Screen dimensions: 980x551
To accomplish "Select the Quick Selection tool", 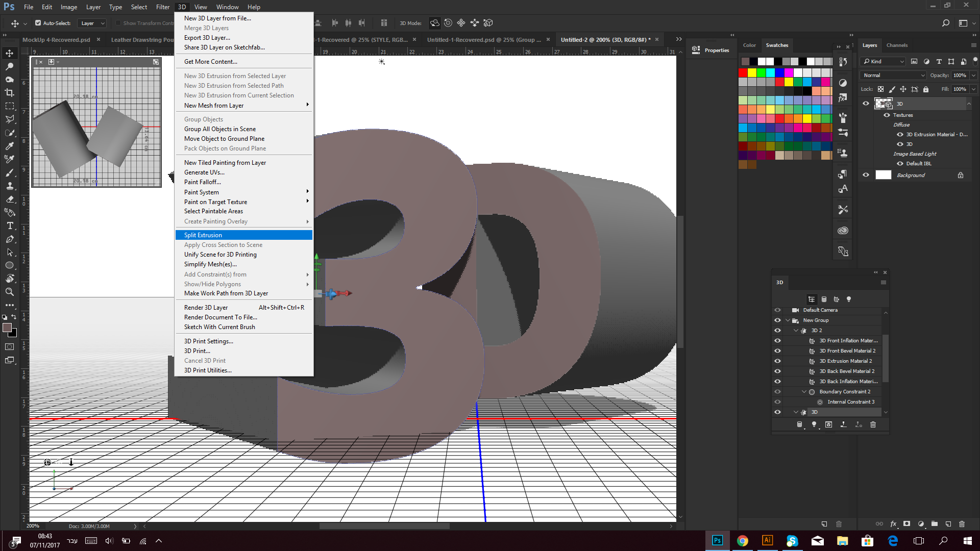I will pyautogui.click(x=10, y=132).
